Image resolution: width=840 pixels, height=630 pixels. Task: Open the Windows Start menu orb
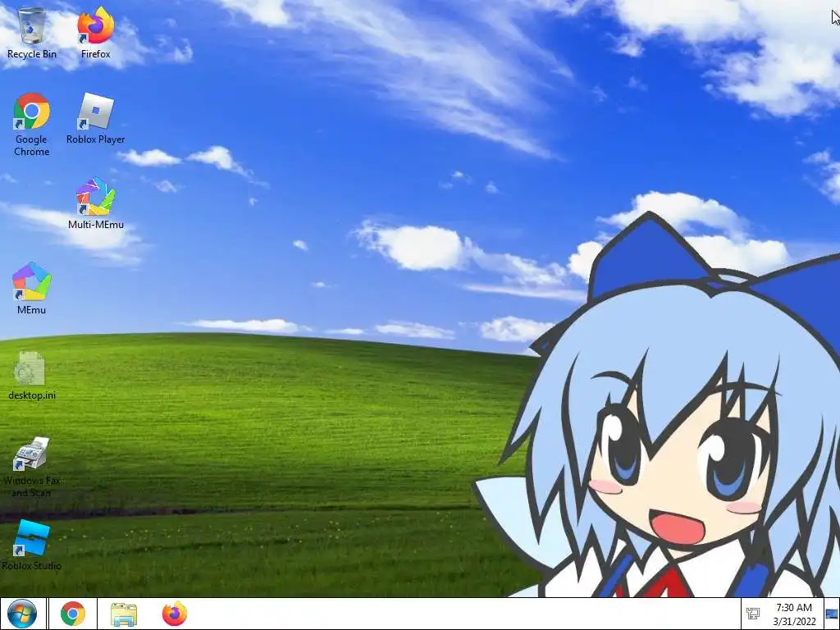click(22, 614)
